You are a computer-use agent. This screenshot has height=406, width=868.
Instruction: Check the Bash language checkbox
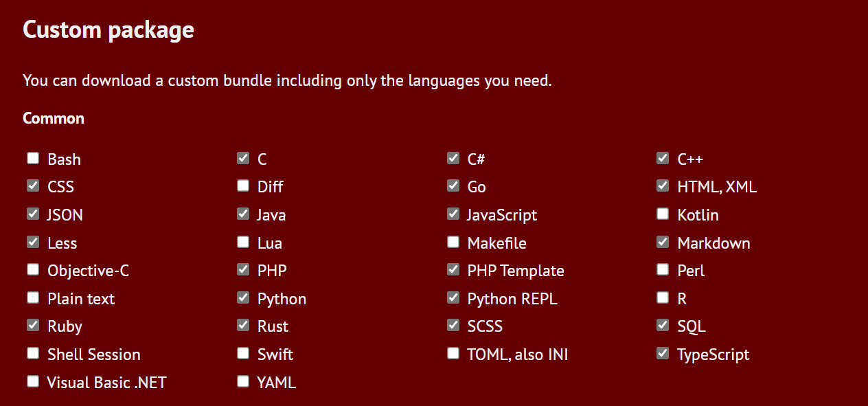pyautogui.click(x=33, y=159)
